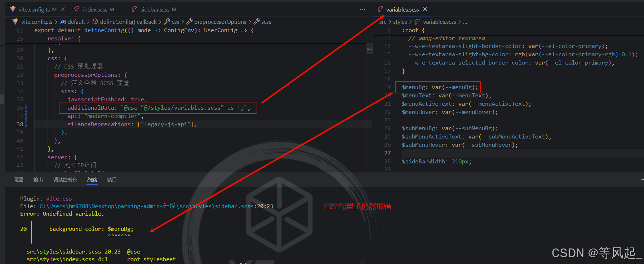
Task: Click the 'src' breadcrumb in right editor
Action: pos(383,22)
